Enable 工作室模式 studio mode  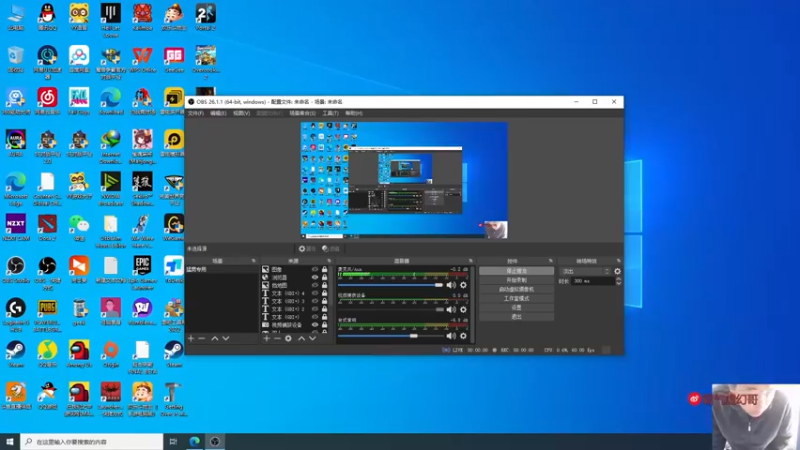pyautogui.click(x=516, y=298)
